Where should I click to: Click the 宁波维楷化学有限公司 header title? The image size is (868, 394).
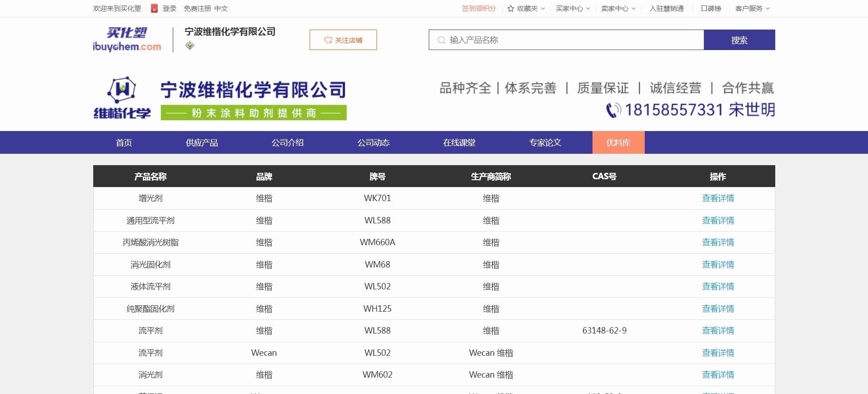click(x=230, y=32)
